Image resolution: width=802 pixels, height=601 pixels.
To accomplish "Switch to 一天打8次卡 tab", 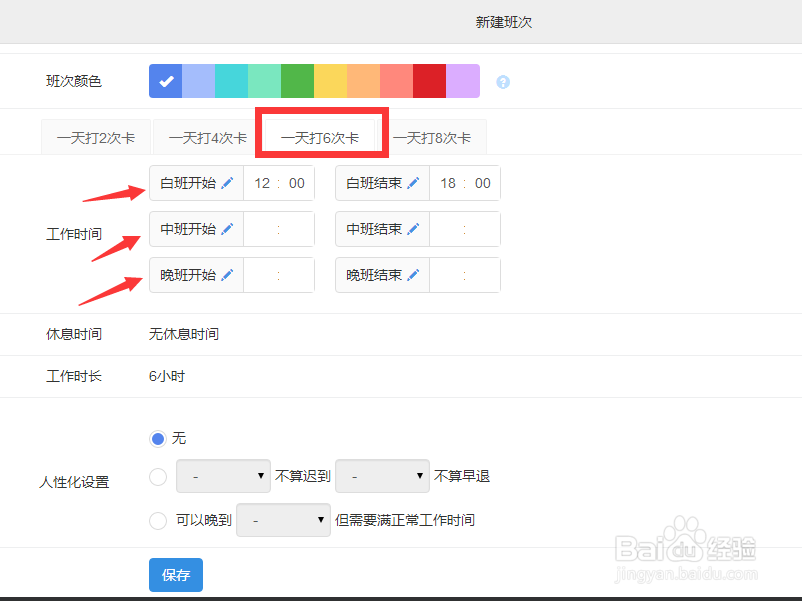I will [432, 137].
